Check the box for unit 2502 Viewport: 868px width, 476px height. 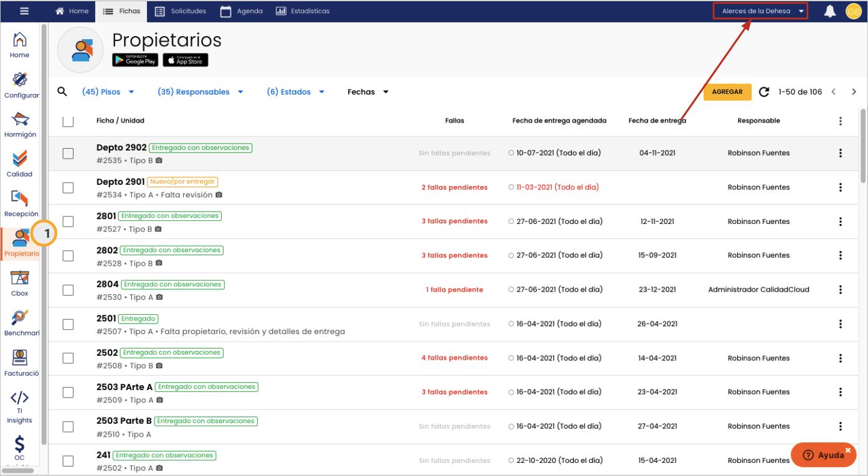[x=68, y=358]
